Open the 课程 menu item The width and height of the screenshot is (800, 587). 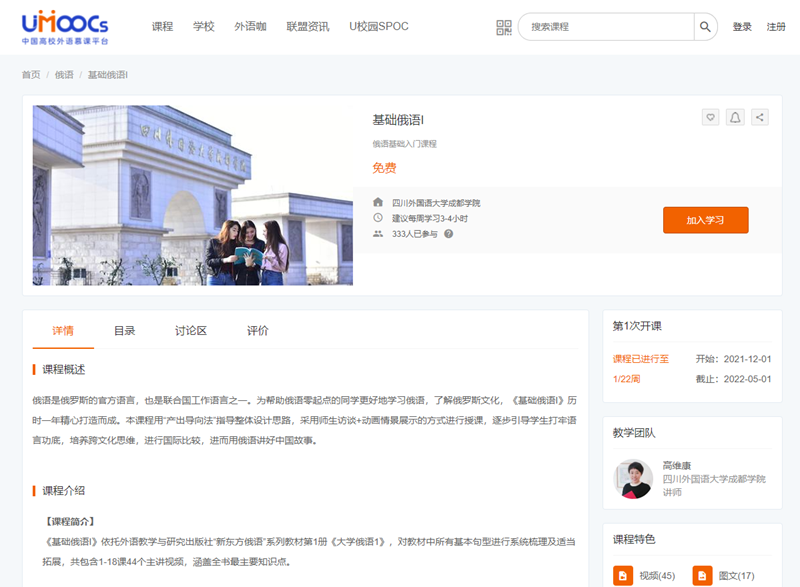coord(162,27)
